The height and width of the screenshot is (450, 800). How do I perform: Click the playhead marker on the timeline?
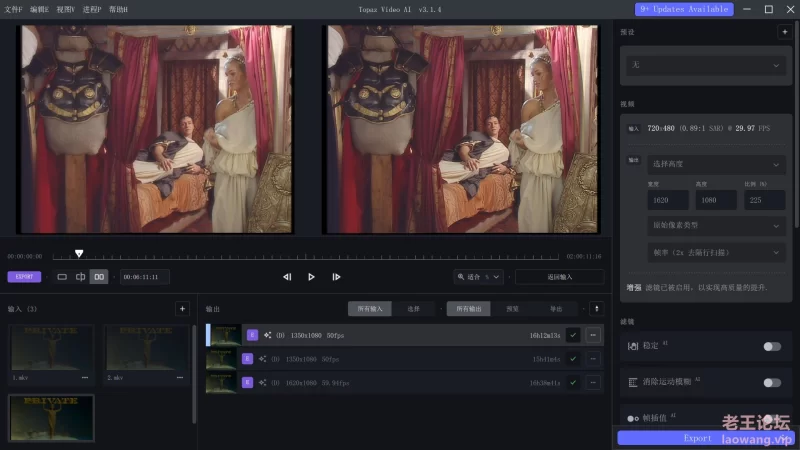pos(79,254)
